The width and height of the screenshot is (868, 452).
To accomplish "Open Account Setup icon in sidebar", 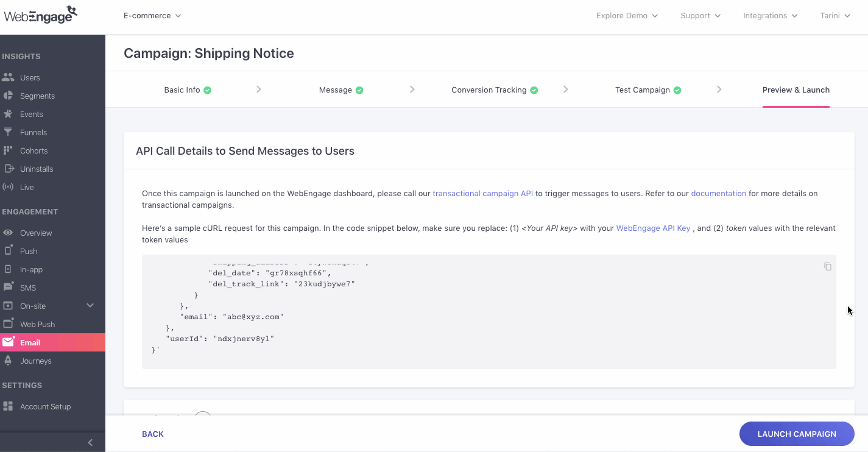I will tap(8, 406).
